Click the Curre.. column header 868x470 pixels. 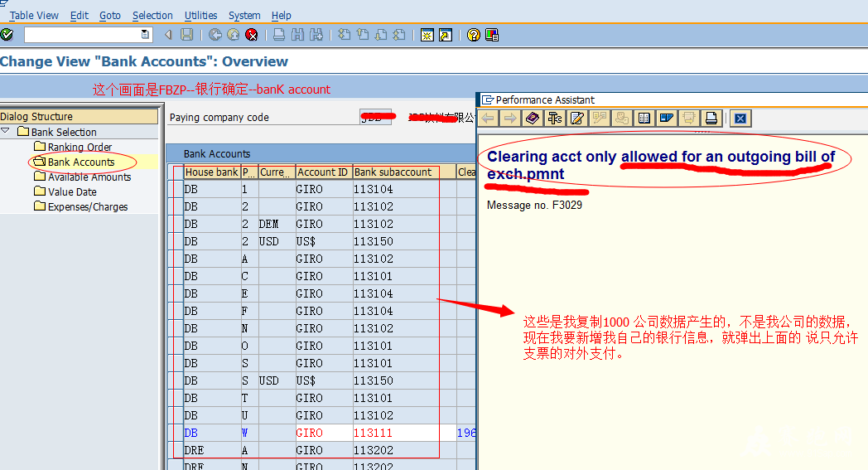(277, 172)
